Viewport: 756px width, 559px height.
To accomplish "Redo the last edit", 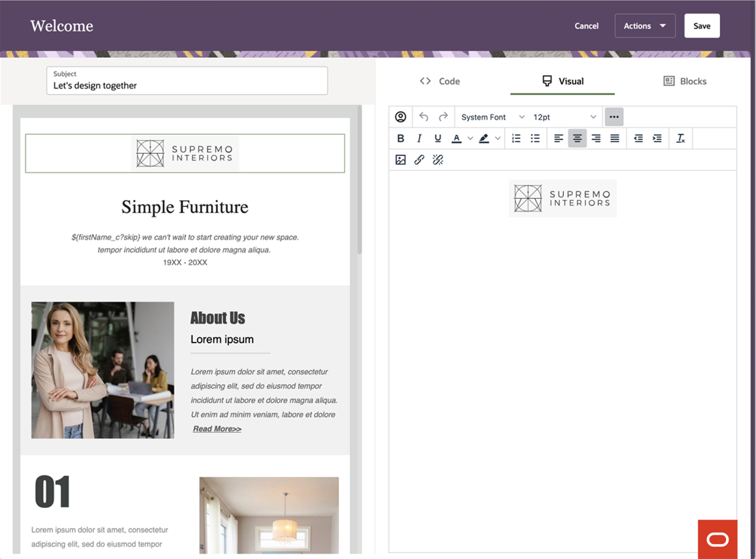I will 443,116.
